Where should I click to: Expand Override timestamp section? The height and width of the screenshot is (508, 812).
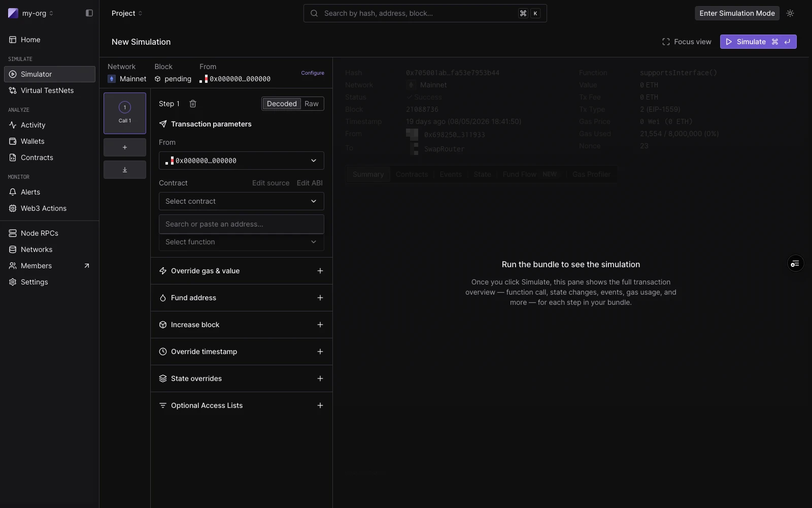[242, 352]
